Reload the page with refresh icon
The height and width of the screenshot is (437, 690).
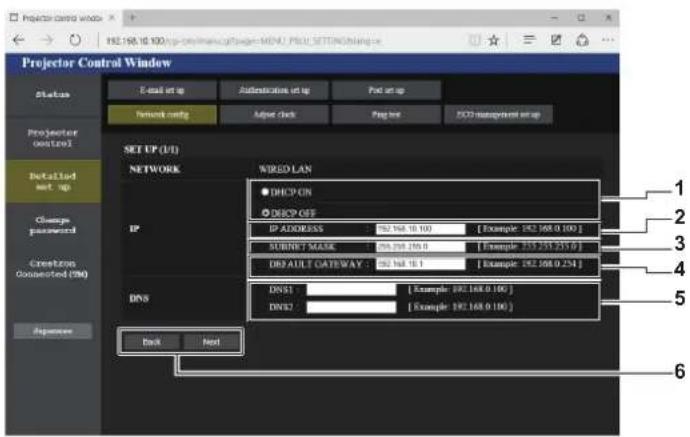tap(75, 40)
